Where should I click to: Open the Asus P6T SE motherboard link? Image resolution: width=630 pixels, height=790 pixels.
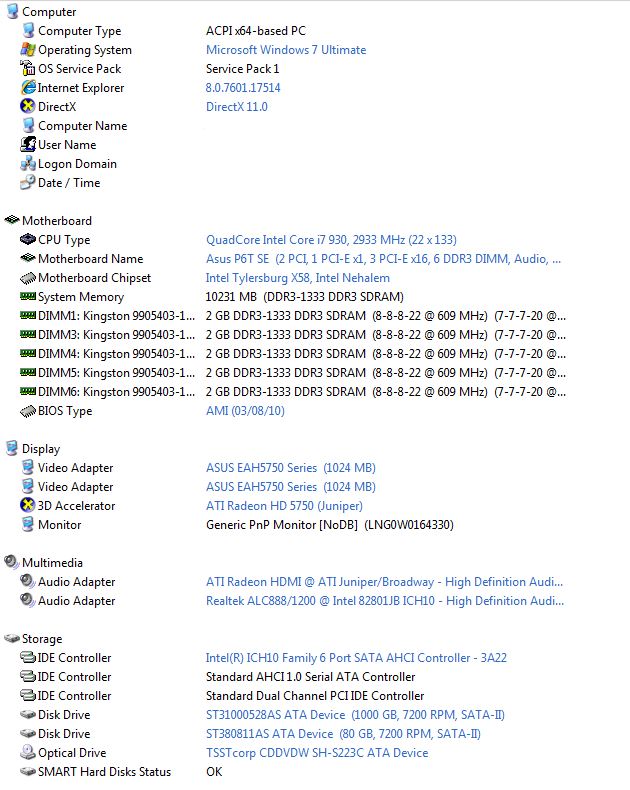(383, 259)
